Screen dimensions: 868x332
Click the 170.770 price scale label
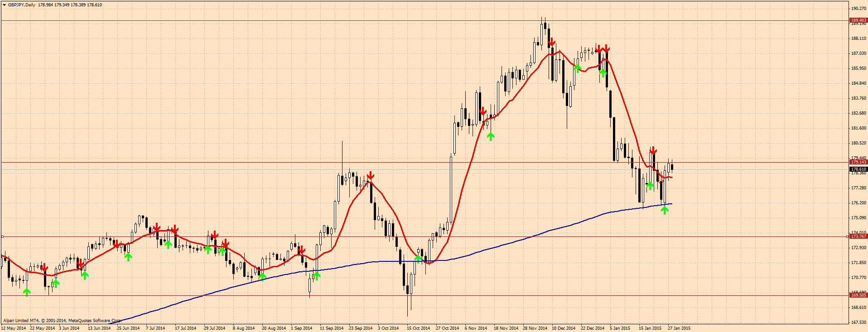coord(859,278)
